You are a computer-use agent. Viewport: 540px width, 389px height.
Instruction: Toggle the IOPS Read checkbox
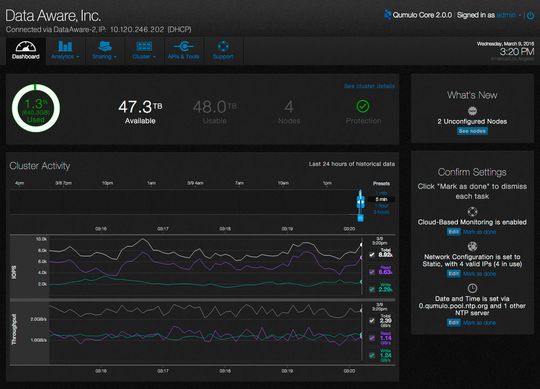pyautogui.click(x=372, y=272)
